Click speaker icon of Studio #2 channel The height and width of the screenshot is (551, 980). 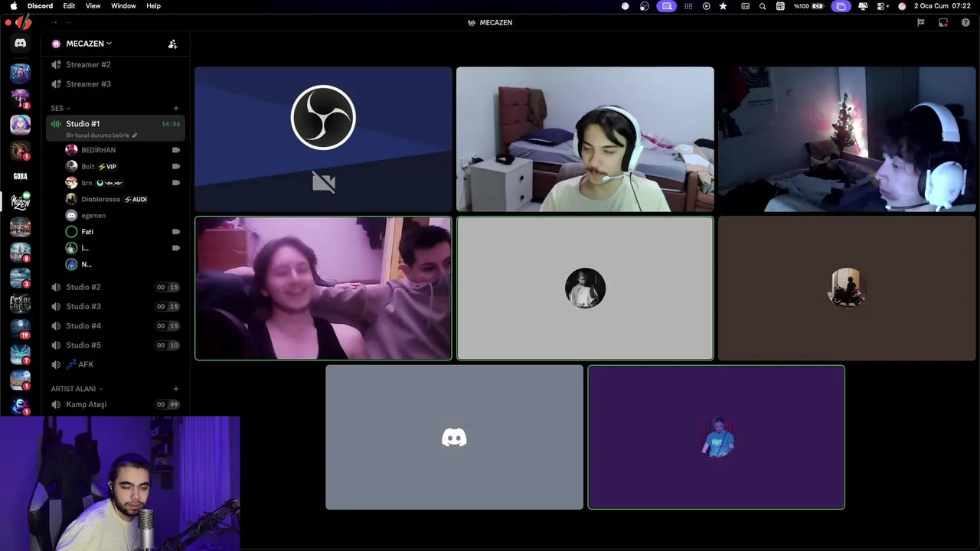coord(56,287)
